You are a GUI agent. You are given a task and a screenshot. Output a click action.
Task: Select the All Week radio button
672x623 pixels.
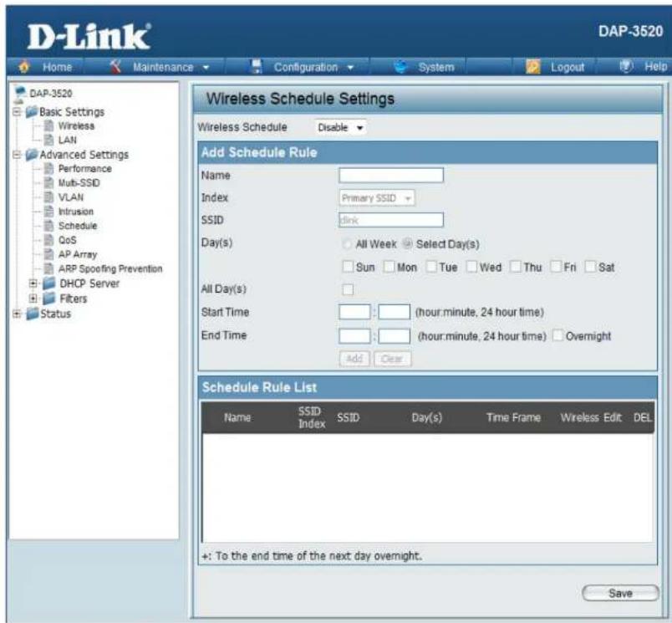(347, 244)
